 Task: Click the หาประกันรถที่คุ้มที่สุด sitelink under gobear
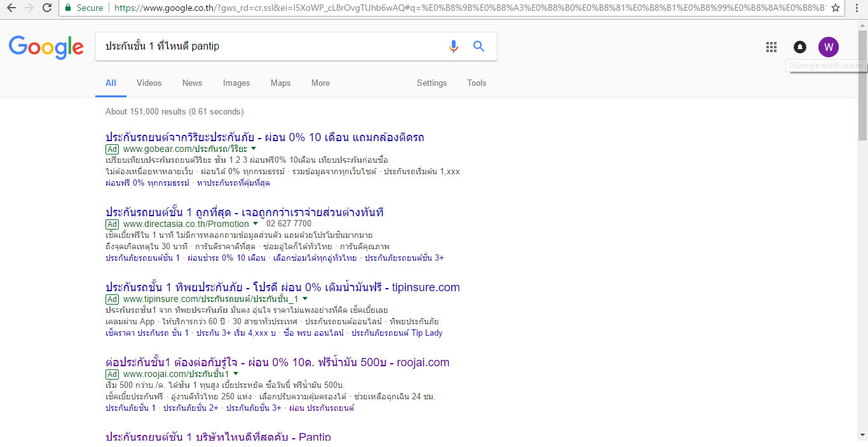click(234, 183)
